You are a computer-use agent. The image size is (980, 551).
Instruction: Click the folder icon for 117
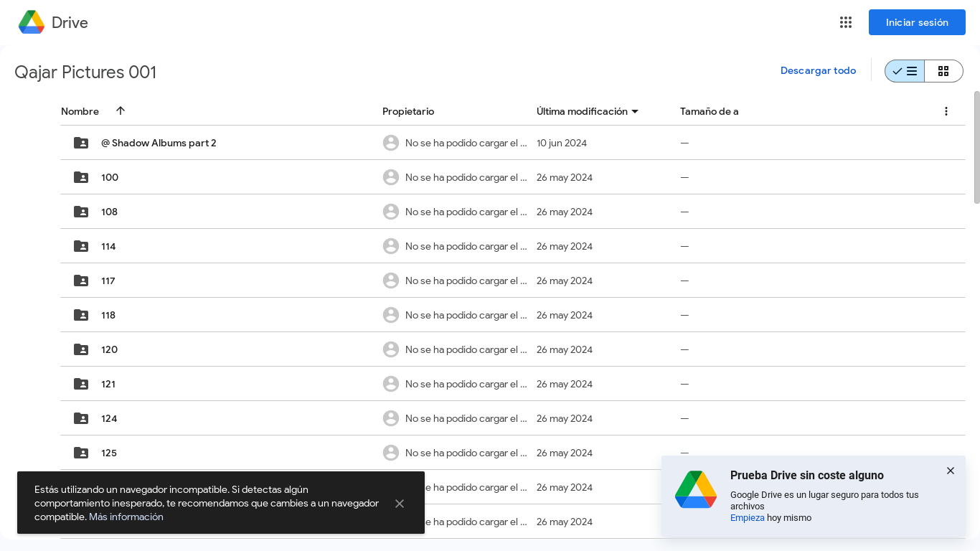click(x=81, y=281)
